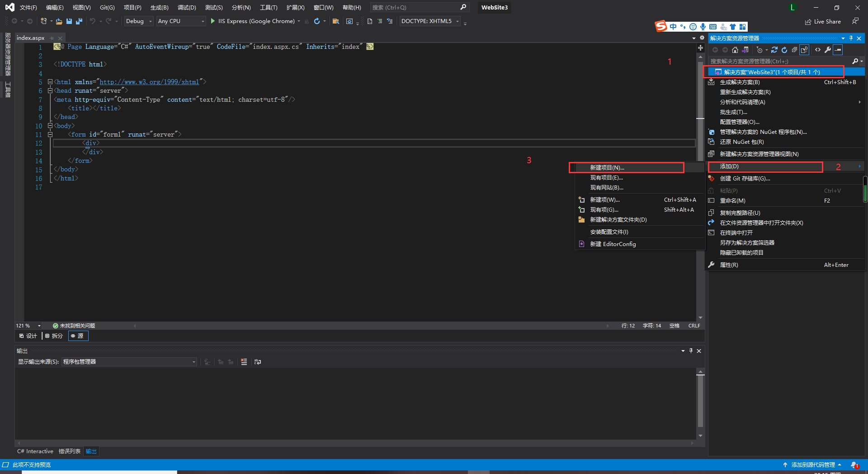Select 解决方案"WebSite3" tree node

786,72
